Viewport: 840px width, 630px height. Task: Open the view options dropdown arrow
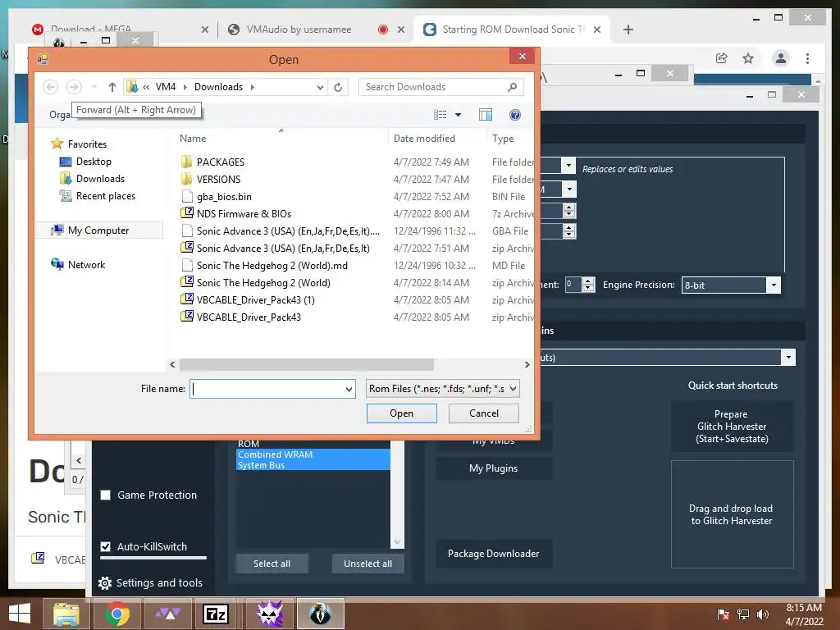[x=458, y=115]
